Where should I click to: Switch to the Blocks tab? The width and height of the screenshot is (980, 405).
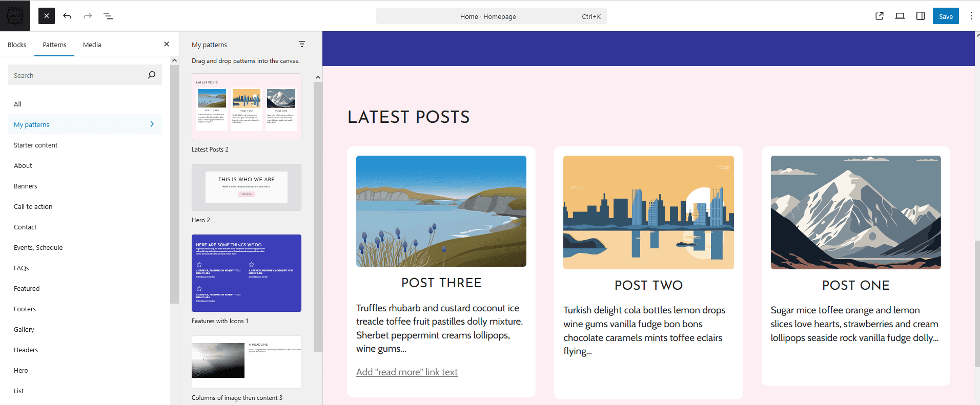(17, 45)
